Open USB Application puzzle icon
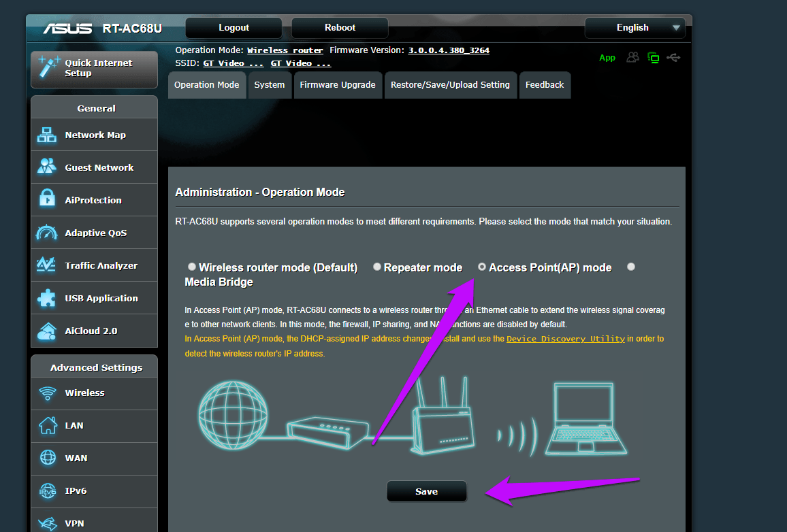The height and width of the screenshot is (532, 787). pyautogui.click(x=47, y=298)
